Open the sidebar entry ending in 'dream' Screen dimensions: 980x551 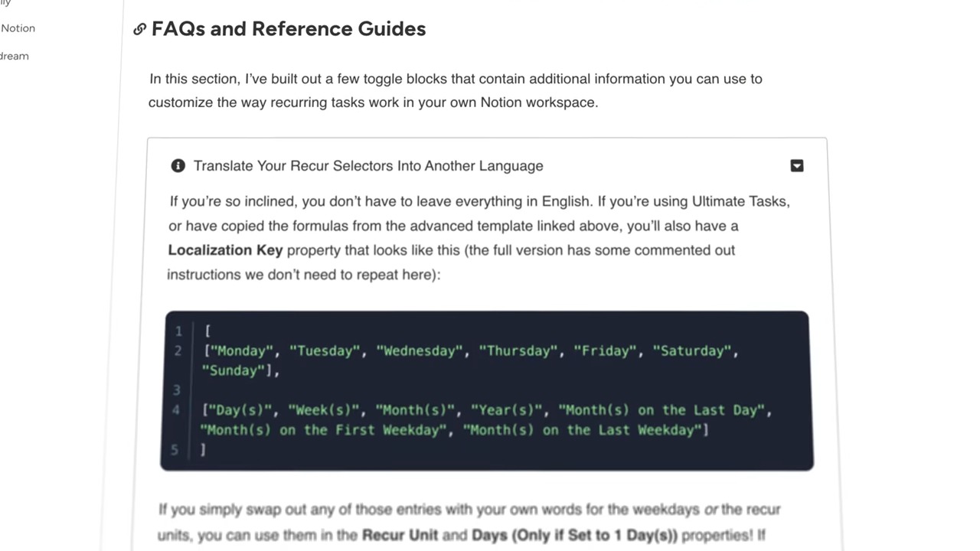click(14, 56)
